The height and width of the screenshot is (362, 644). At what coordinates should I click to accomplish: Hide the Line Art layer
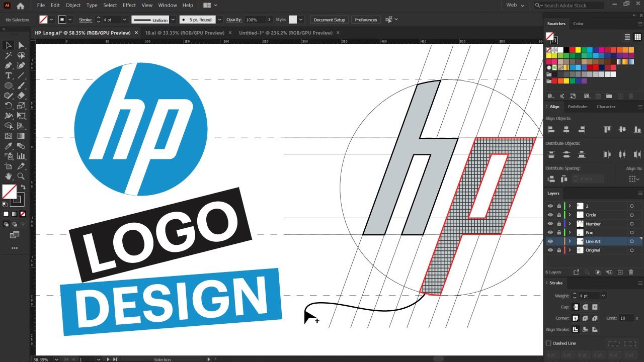pyautogui.click(x=550, y=241)
